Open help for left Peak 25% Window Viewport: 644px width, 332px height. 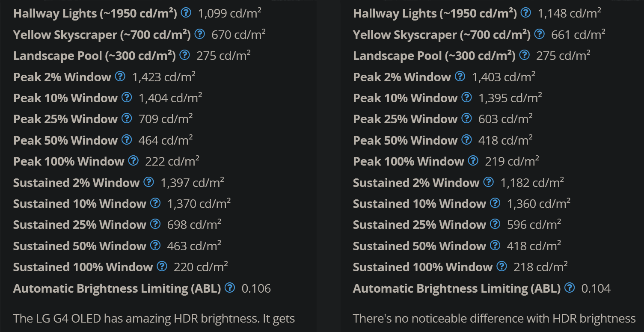click(x=127, y=119)
